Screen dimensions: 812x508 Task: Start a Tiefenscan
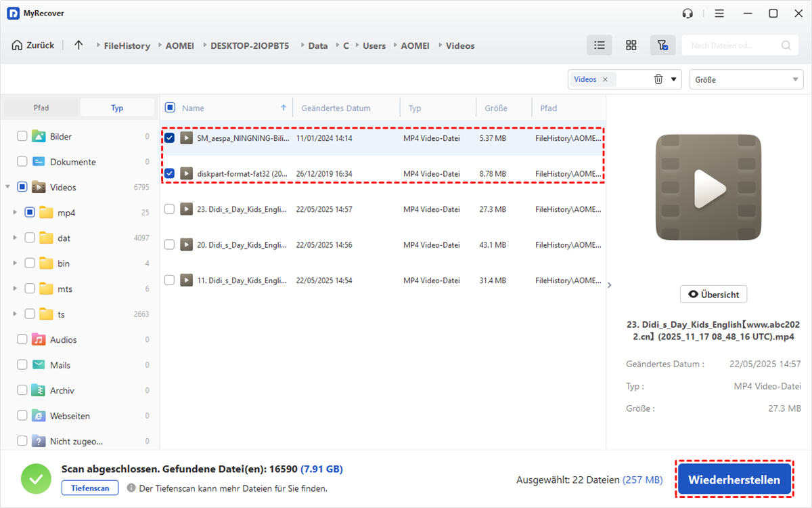coord(90,488)
